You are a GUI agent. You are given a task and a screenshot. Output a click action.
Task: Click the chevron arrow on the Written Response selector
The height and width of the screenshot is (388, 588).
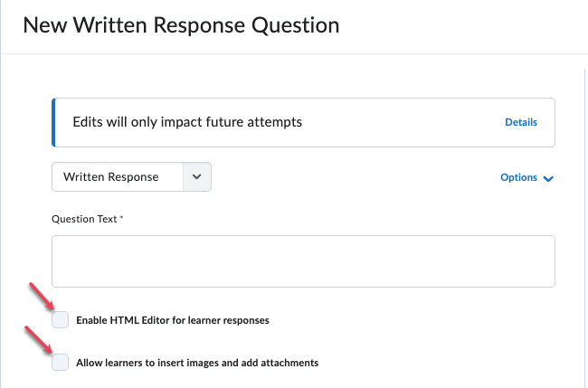pos(197,177)
